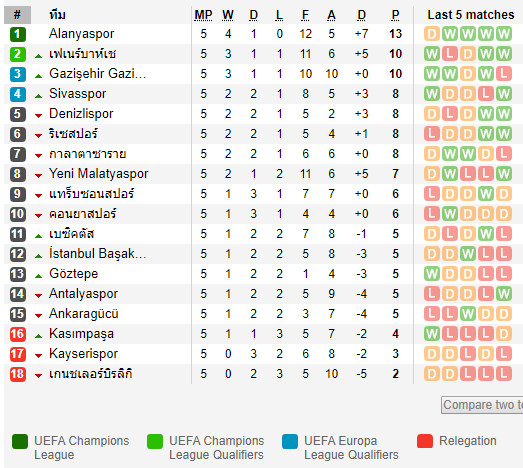Click the red rank 18 relegation badge
Image resolution: width=523 pixels, height=468 pixels.
18,374
